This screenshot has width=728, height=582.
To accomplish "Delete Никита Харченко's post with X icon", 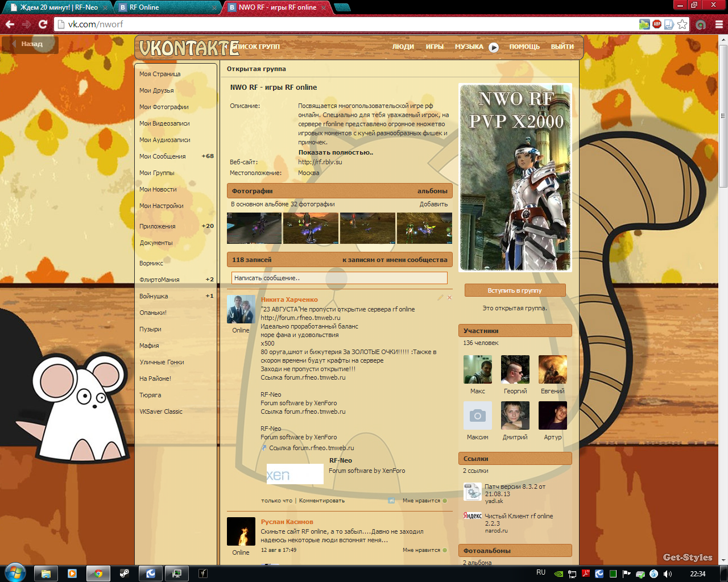I will (x=449, y=297).
